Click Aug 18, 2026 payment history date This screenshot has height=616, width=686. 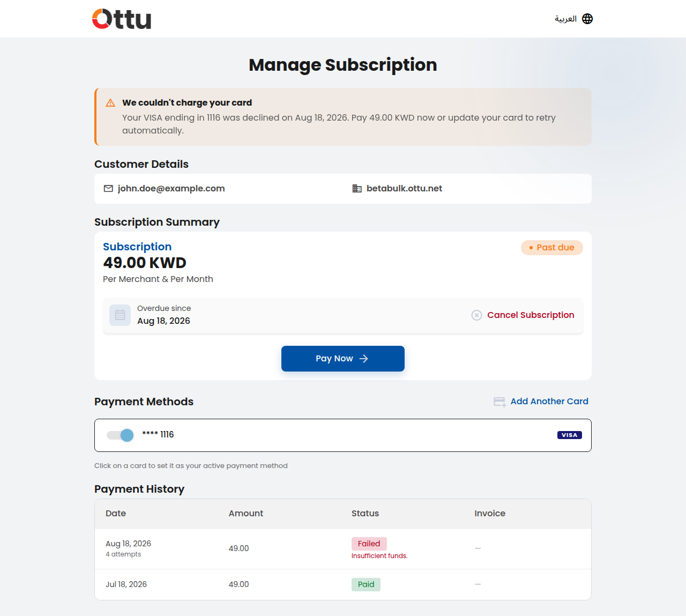coord(128,544)
